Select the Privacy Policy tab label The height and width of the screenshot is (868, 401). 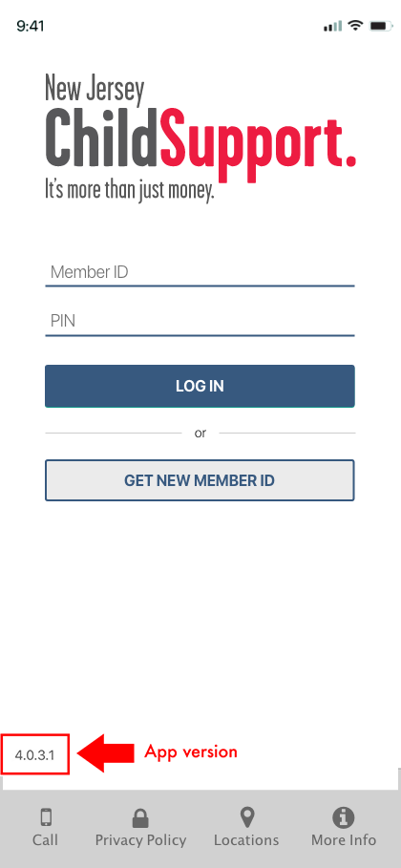[x=140, y=840]
